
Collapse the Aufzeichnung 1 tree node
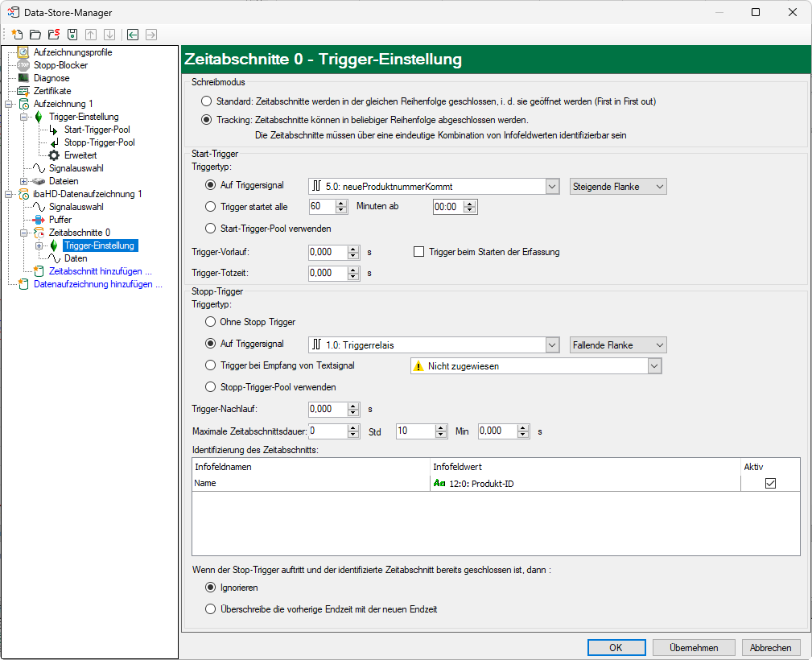point(10,104)
